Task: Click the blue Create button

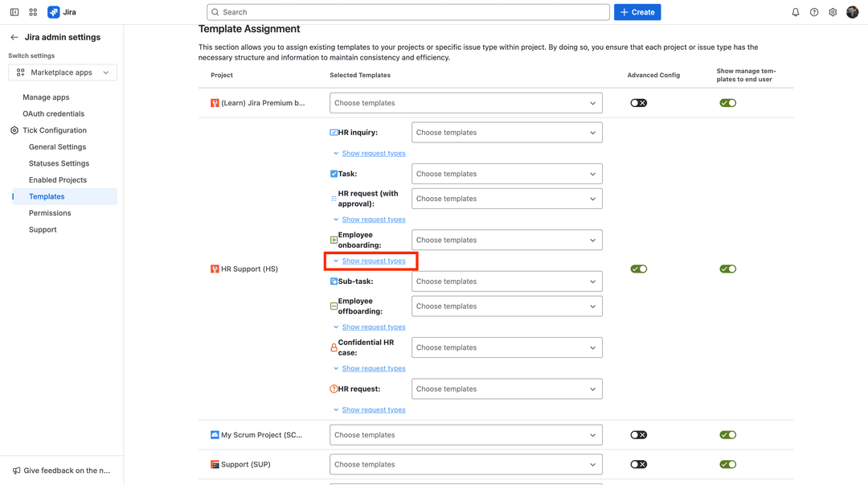Action: coord(637,11)
